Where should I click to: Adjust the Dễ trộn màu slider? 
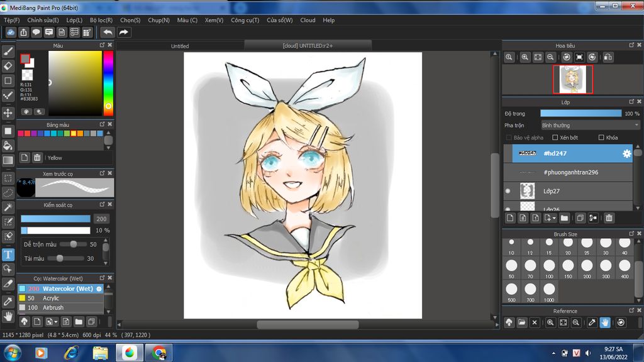tap(73, 244)
